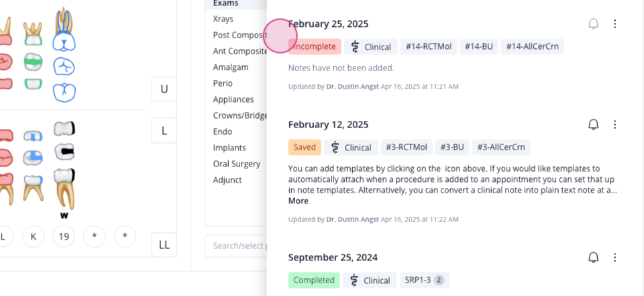Click bell icon for February 25 note

(x=594, y=24)
